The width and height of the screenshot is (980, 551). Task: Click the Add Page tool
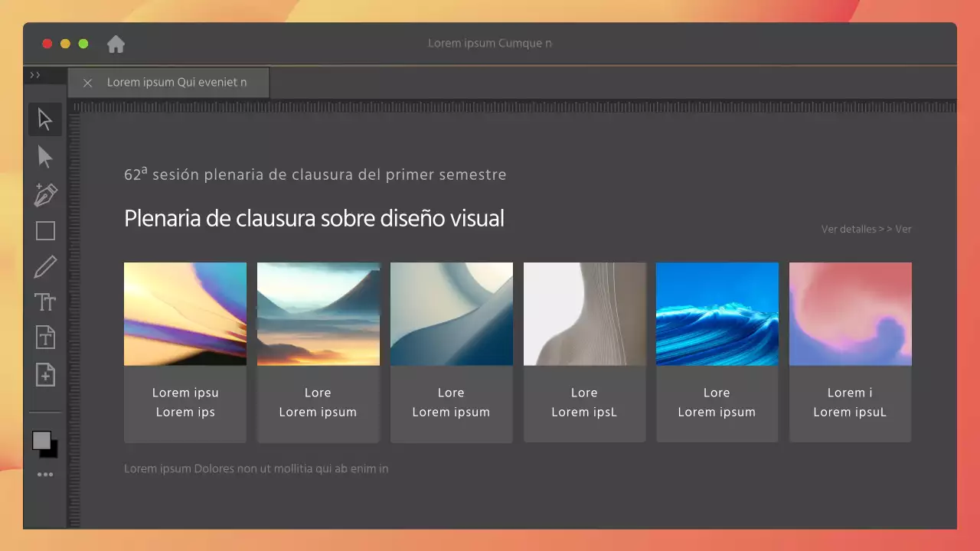click(x=44, y=374)
